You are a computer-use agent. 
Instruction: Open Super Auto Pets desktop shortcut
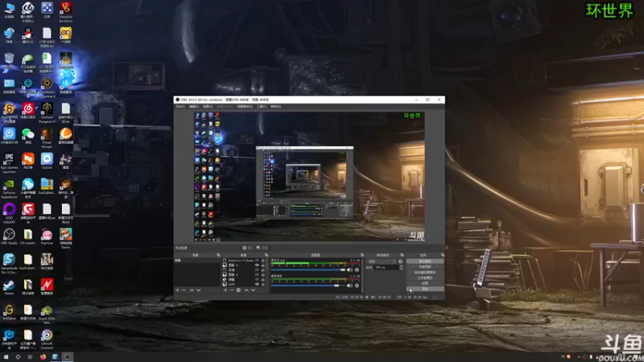click(x=47, y=314)
